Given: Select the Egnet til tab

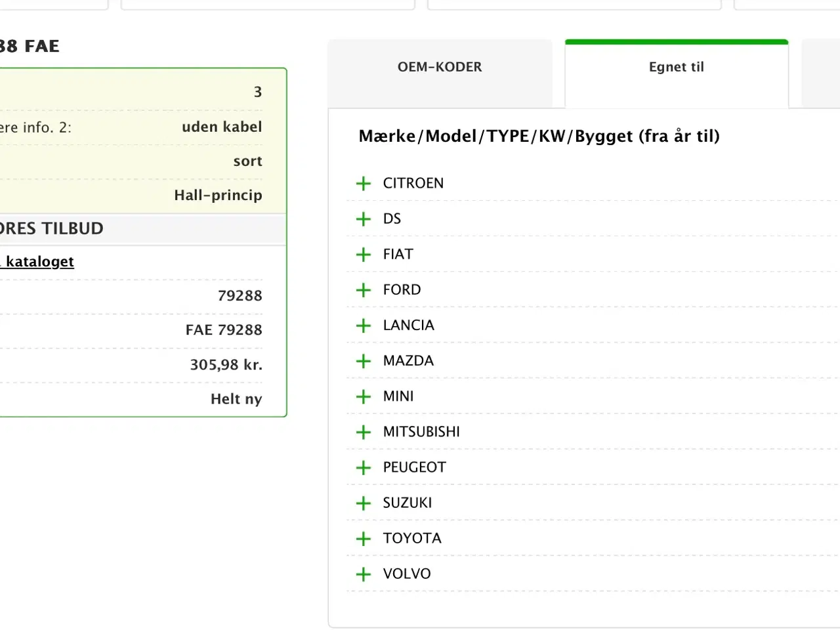Looking at the screenshot, I should [x=676, y=67].
